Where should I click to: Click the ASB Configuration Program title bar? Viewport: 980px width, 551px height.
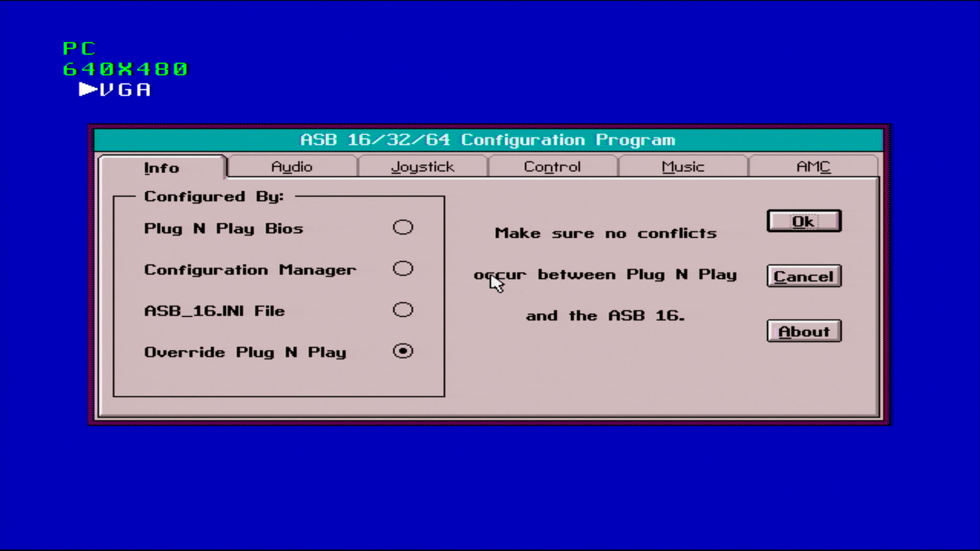(488, 140)
